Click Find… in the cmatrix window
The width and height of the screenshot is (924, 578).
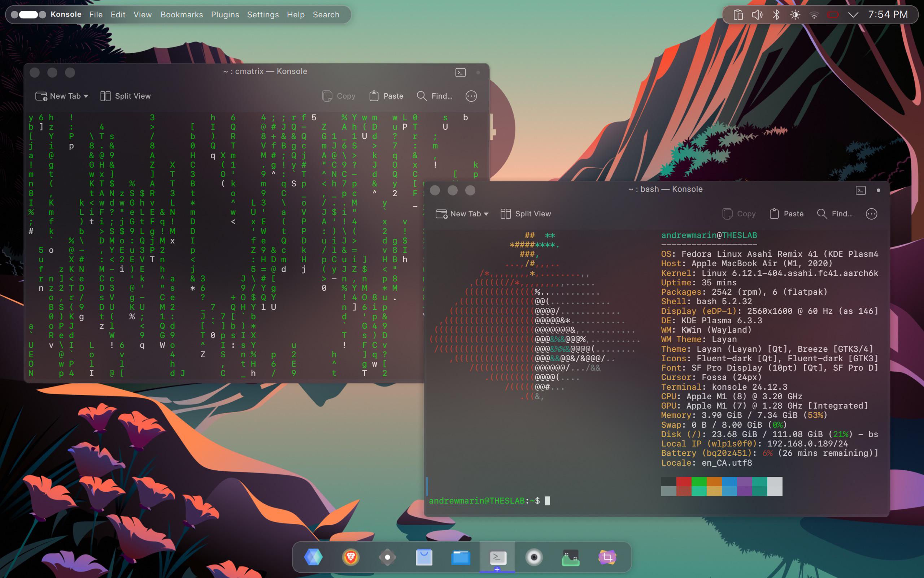435,96
